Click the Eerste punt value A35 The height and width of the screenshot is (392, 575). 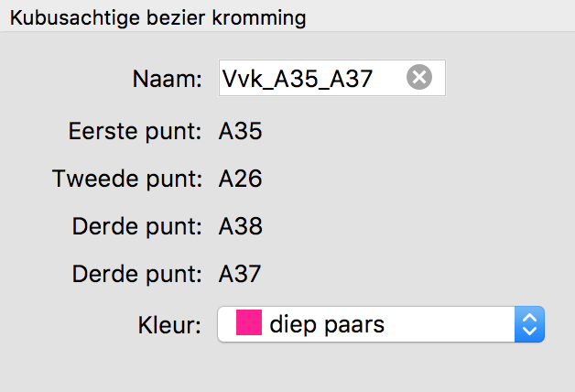point(240,131)
